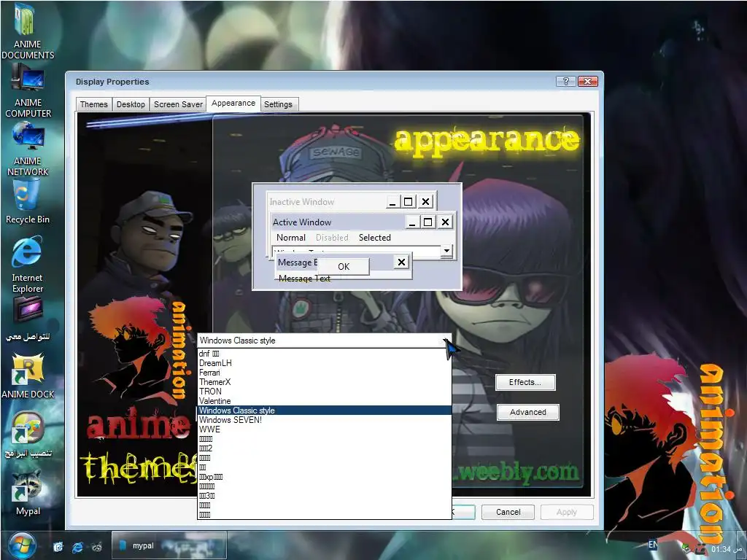The height and width of the screenshot is (560, 747).
Task: Select the Appearance tab
Action: (233, 104)
